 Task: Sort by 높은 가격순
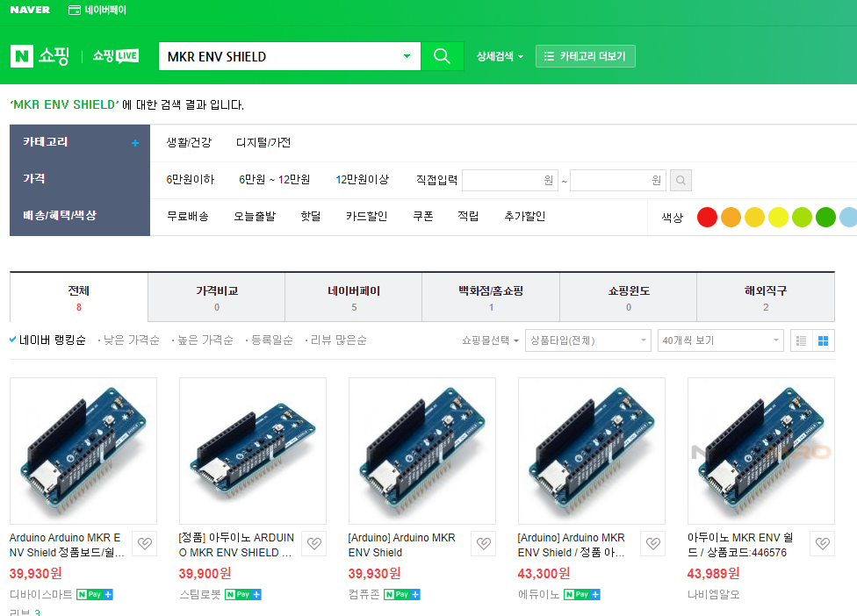(x=205, y=340)
